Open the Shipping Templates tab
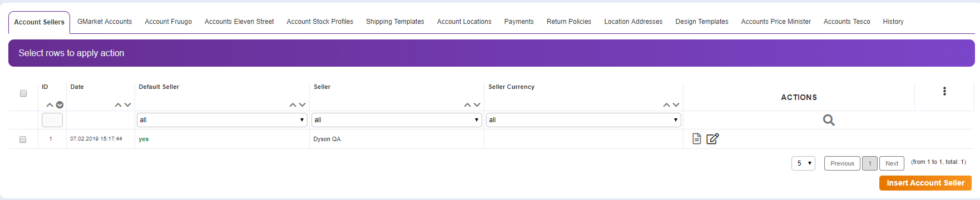Image resolution: width=980 pixels, height=200 pixels. [x=395, y=22]
